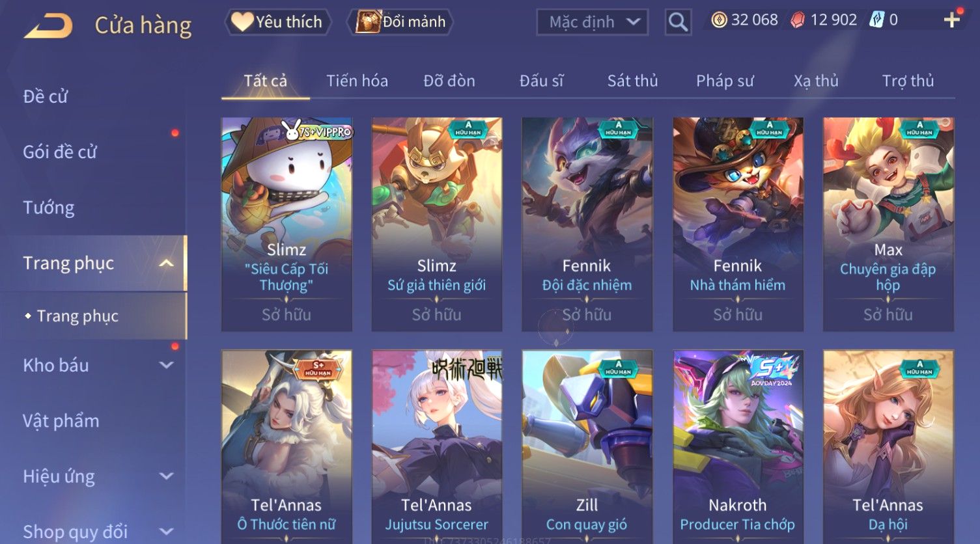This screenshot has height=544, width=980.
Task: Open Nakroth Producer Tia chớp skin card
Action: pyautogui.click(x=738, y=447)
